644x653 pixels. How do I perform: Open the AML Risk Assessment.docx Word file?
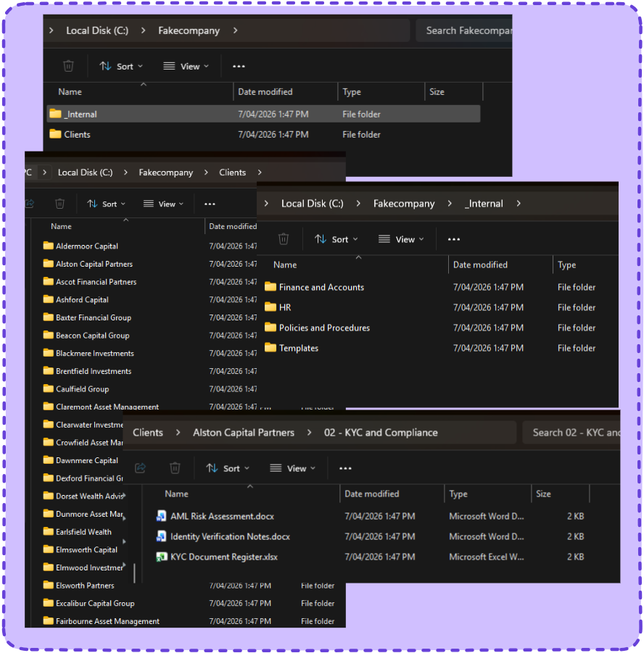point(222,517)
